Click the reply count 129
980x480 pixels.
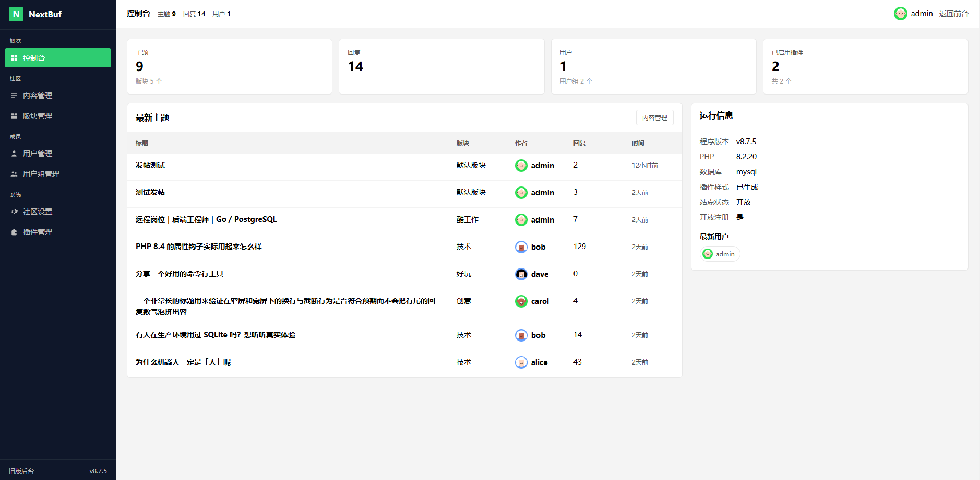pyautogui.click(x=579, y=247)
